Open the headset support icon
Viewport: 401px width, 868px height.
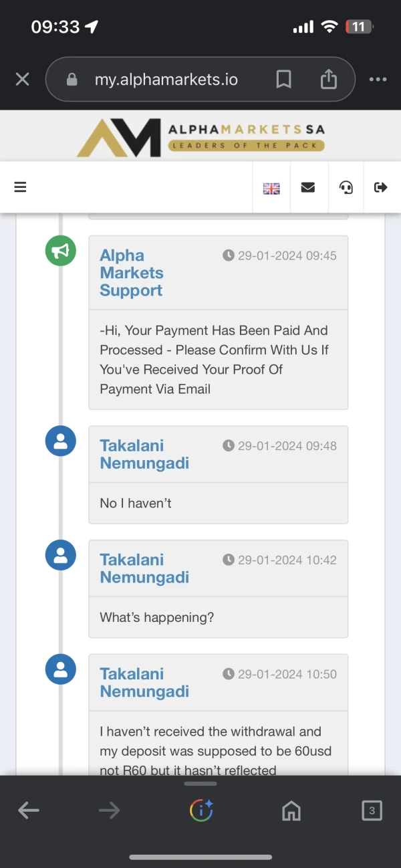346,187
